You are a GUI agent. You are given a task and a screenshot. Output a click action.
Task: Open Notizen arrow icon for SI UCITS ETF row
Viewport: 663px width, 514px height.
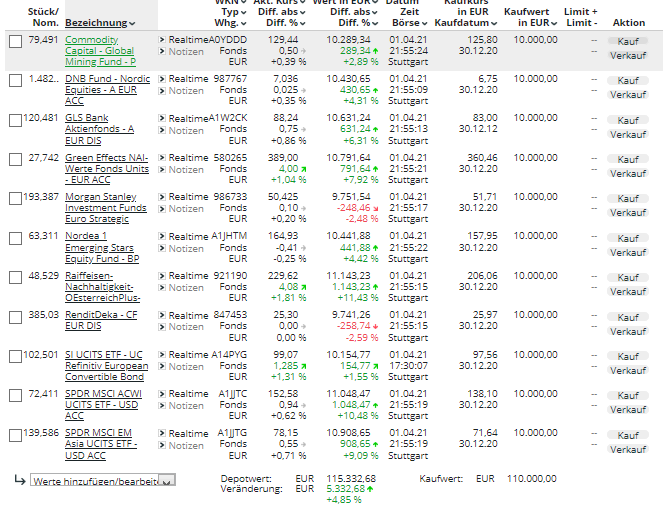(x=162, y=366)
